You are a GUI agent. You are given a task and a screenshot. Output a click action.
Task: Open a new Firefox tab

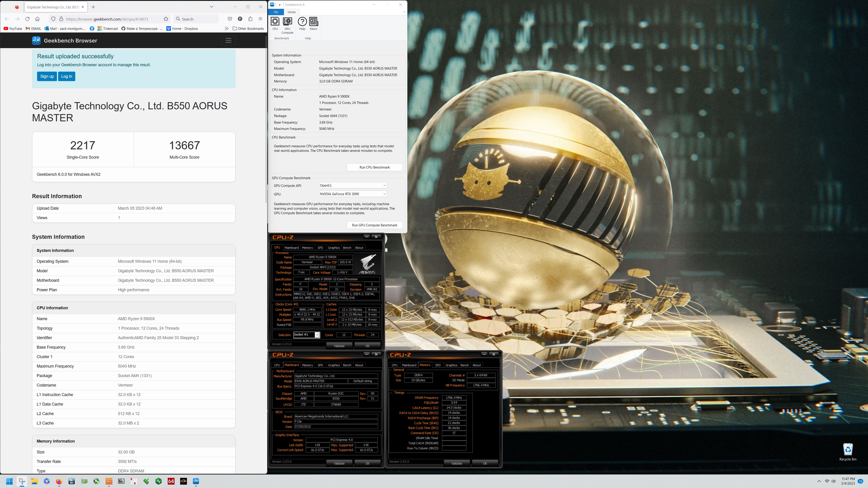pos(93,7)
